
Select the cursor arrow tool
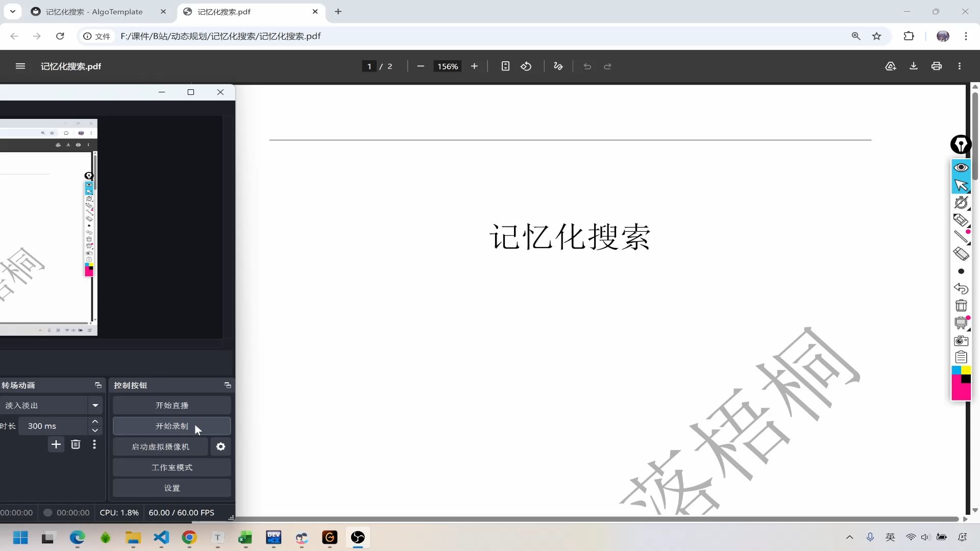pyautogui.click(x=961, y=185)
